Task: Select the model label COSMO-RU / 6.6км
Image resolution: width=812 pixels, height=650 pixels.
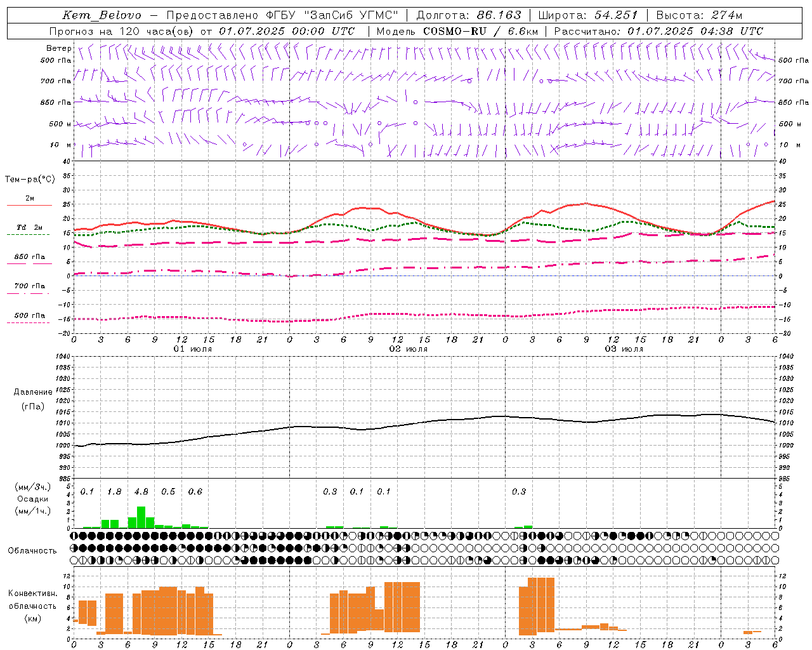Action: 480,31
